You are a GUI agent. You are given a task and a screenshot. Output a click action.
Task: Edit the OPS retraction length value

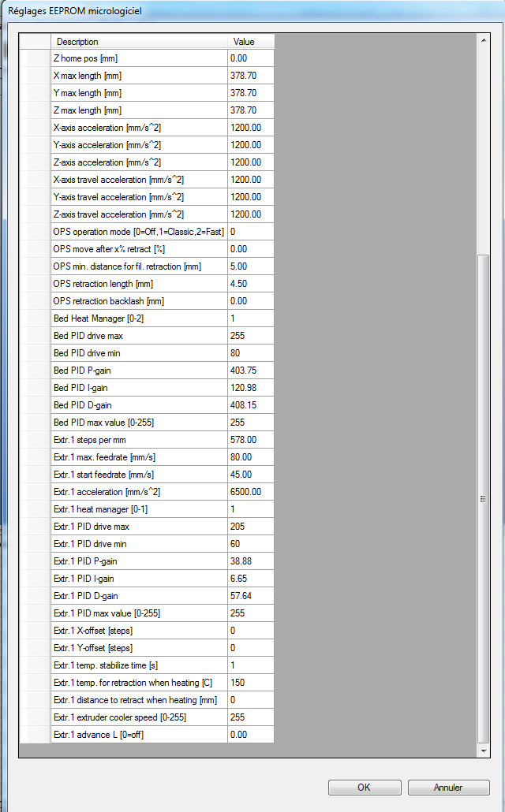coord(251,284)
